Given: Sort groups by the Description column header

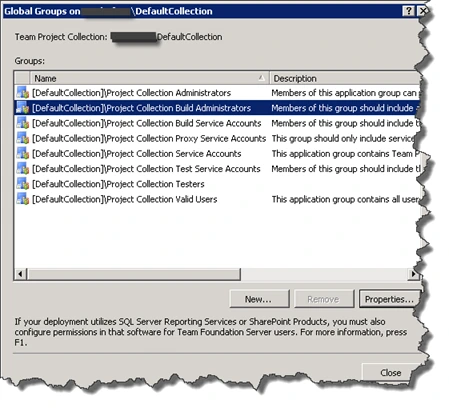Looking at the screenshot, I should pos(344,78).
